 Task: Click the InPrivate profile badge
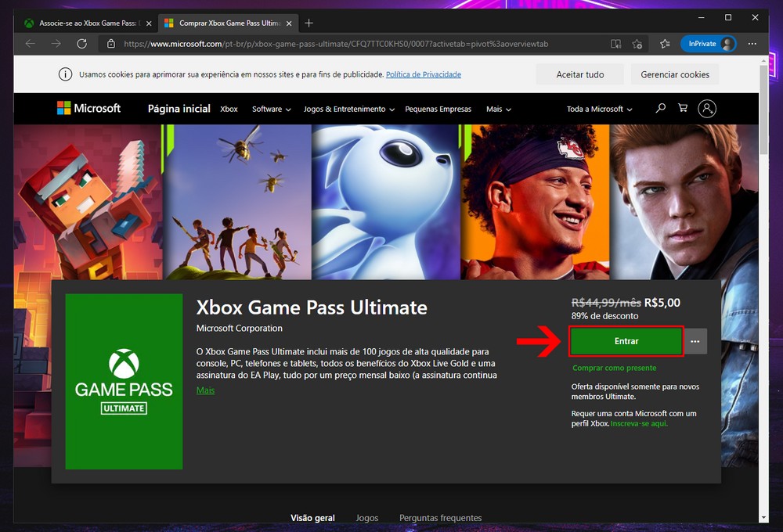point(708,44)
